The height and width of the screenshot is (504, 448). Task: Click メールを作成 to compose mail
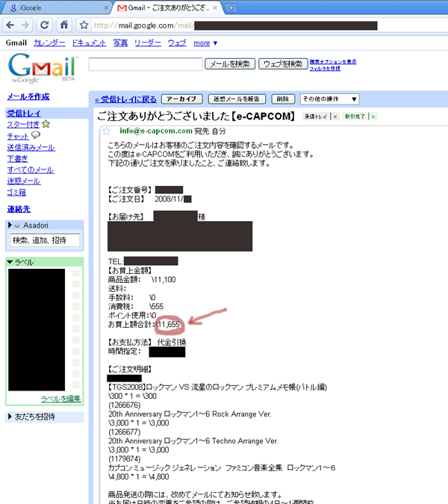tap(28, 96)
